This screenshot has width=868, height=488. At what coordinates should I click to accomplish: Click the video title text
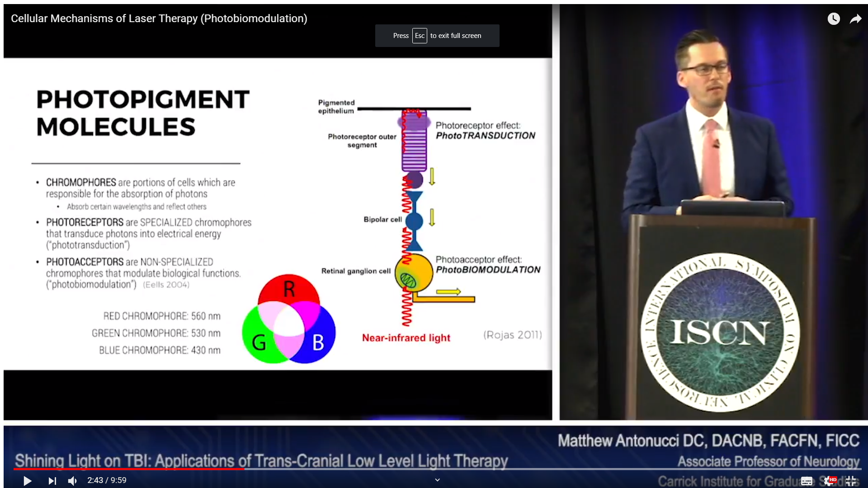pyautogui.click(x=159, y=19)
